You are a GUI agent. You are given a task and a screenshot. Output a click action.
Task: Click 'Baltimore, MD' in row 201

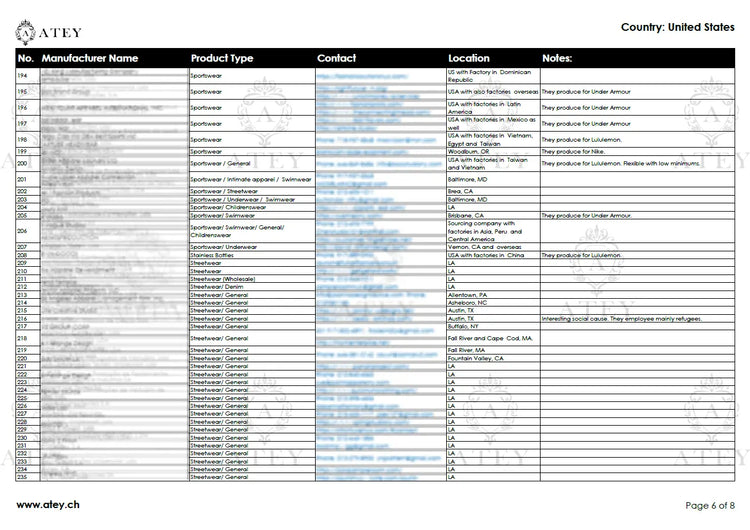click(x=467, y=179)
